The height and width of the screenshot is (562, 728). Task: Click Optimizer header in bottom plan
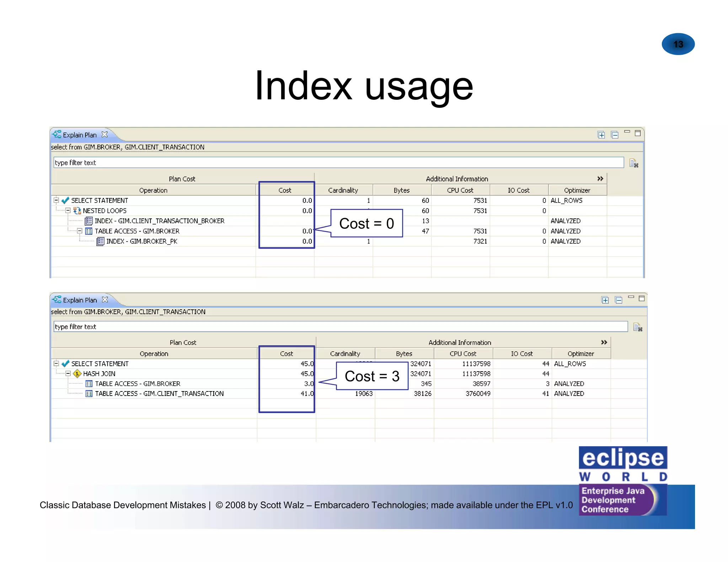click(x=581, y=354)
